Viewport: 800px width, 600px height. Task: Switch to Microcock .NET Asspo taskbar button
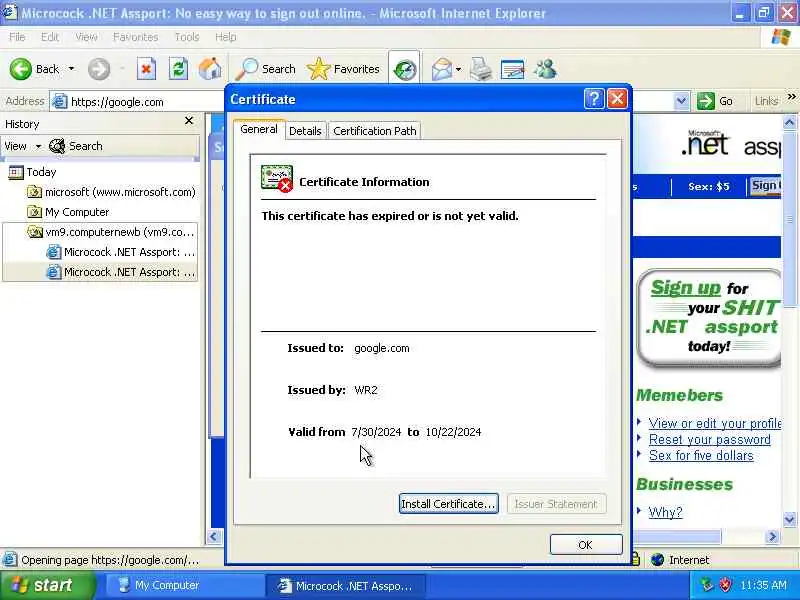point(347,585)
